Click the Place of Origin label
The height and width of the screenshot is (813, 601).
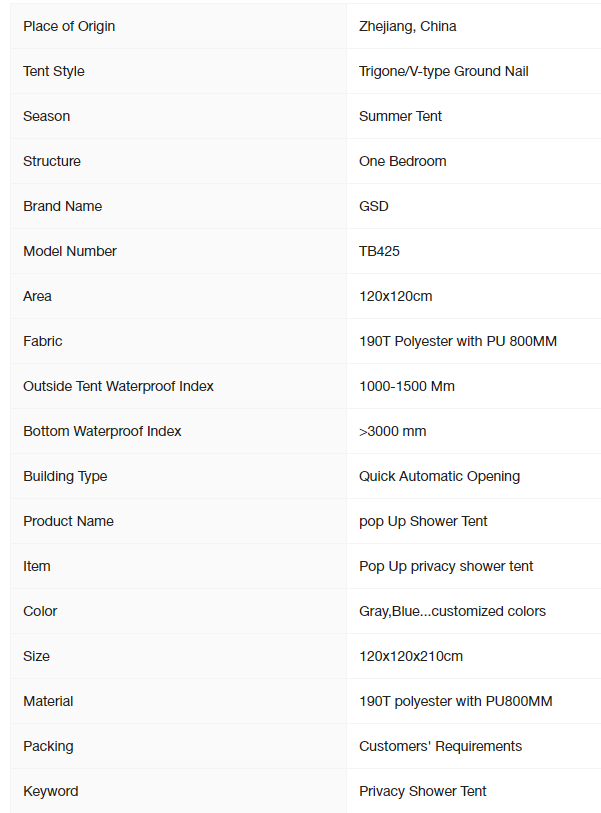tap(69, 26)
